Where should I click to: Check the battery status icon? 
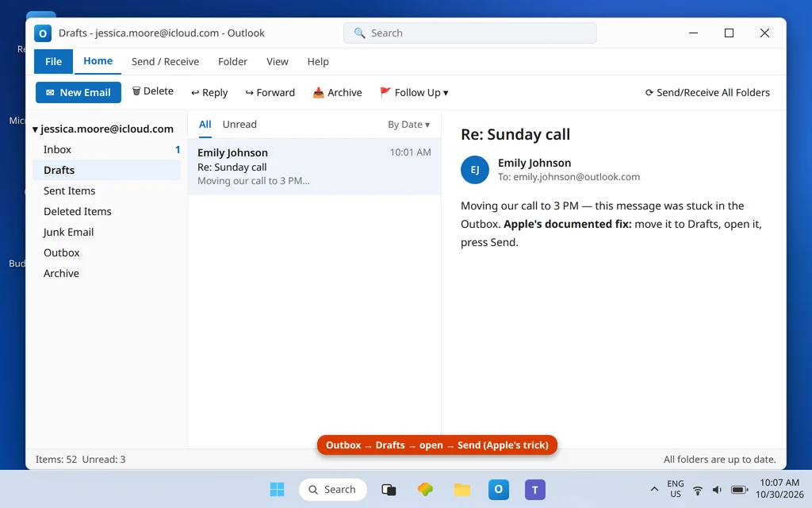pos(739,490)
